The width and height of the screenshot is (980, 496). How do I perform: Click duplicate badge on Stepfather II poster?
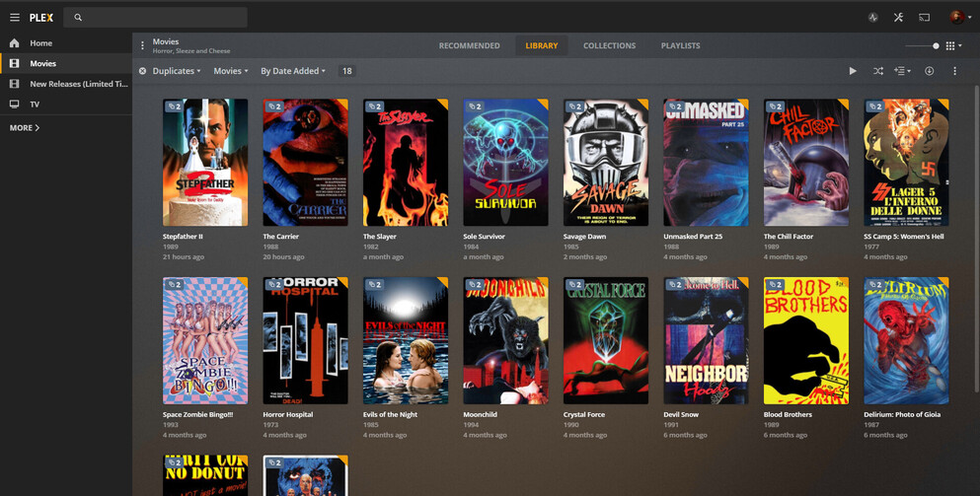click(x=174, y=106)
